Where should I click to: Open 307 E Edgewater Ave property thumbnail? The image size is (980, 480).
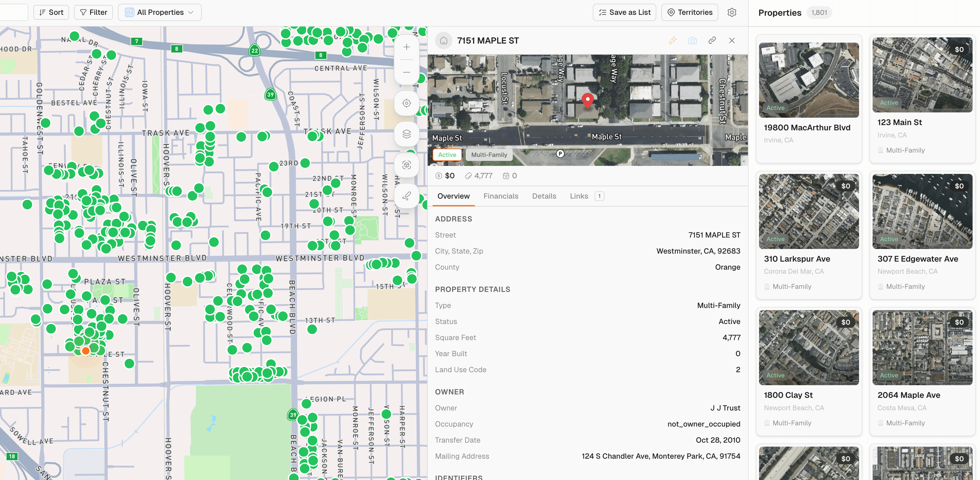[922, 211]
